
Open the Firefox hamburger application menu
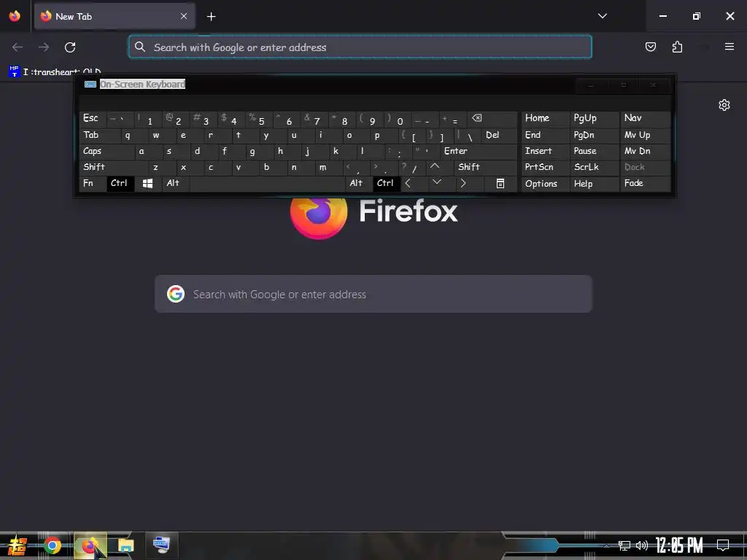pyautogui.click(x=729, y=47)
